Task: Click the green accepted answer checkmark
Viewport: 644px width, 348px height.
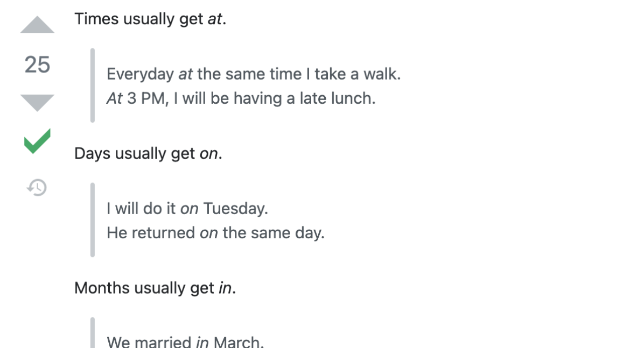Action: [x=37, y=141]
